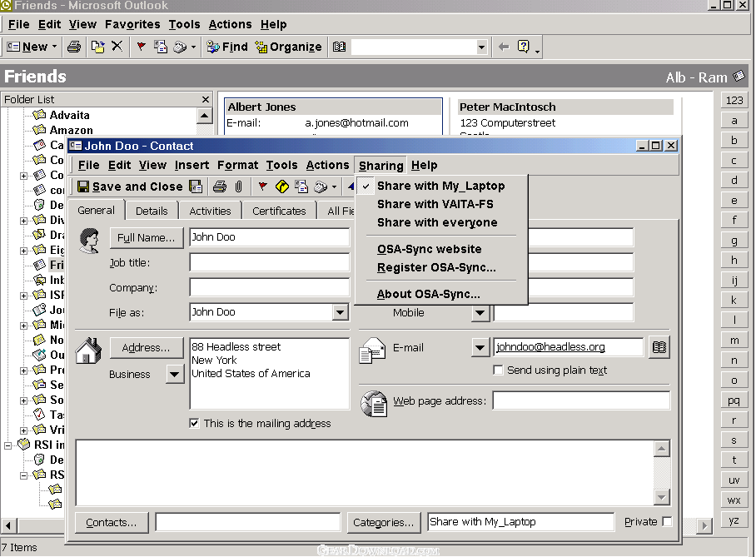Click the New Message to Contact icon in main toolbar
Image resolution: width=756 pixels, height=557 pixels.
click(160, 47)
